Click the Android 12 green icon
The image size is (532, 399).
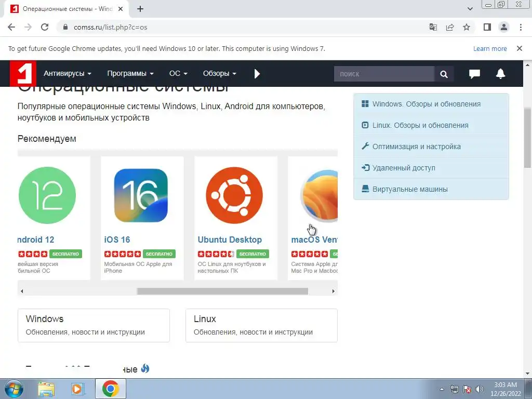point(47,195)
